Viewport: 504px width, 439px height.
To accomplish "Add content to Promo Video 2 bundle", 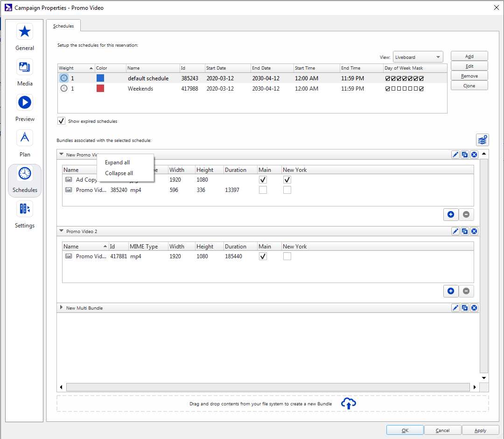I will tap(451, 291).
